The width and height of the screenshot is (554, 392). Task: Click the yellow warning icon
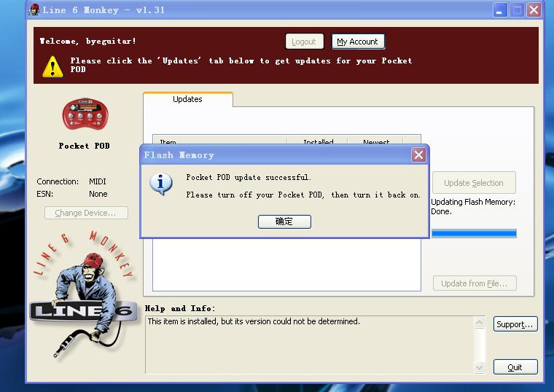point(52,66)
